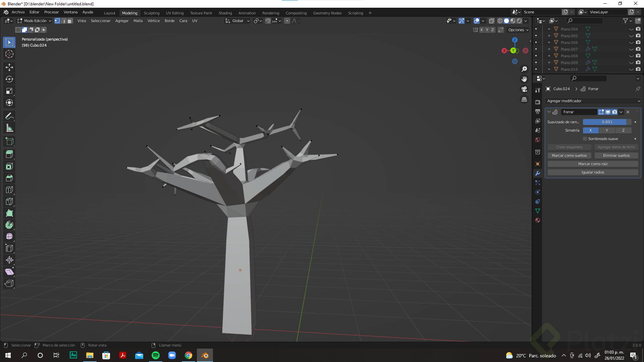Pick the Loop Cut tool
The image size is (644, 362).
click(9, 190)
